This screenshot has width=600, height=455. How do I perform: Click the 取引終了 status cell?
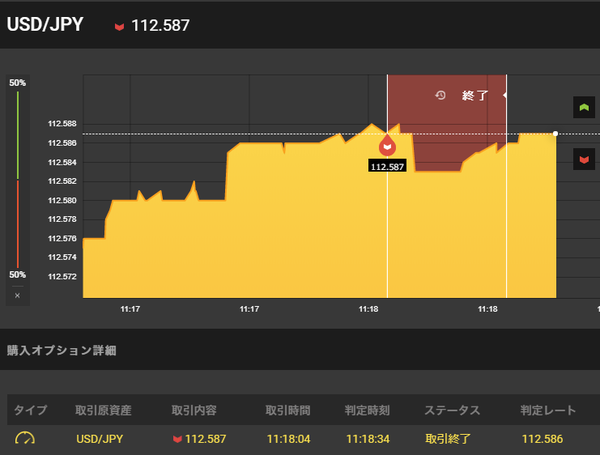(x=448, y=439)
